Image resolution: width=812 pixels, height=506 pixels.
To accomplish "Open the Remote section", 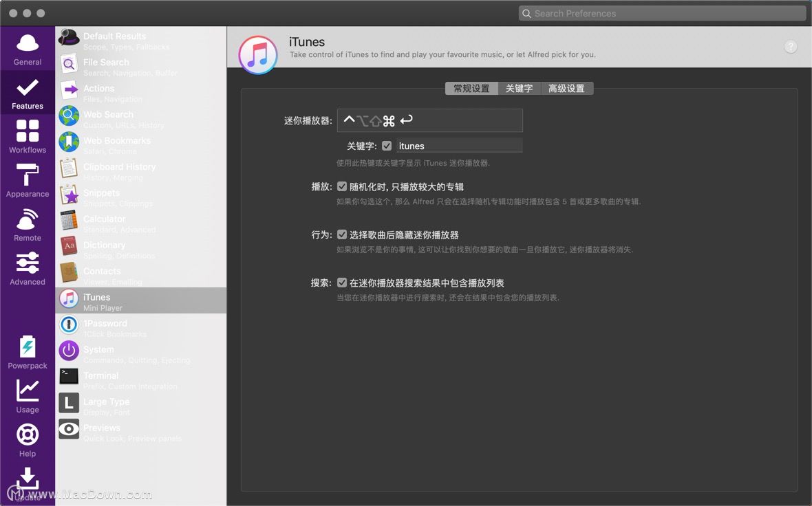I will [x=28, y=225].
